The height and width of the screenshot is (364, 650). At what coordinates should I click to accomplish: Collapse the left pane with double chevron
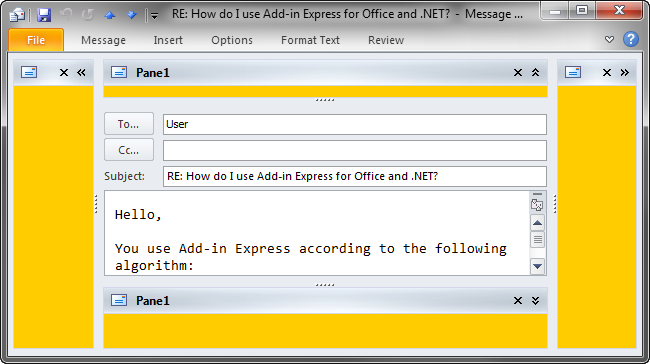[x=81, y=73]
